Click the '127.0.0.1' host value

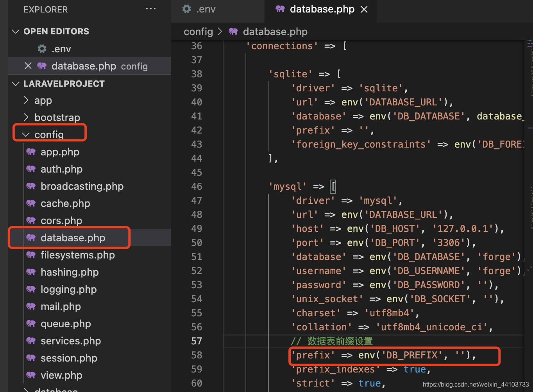pos(463,228)
